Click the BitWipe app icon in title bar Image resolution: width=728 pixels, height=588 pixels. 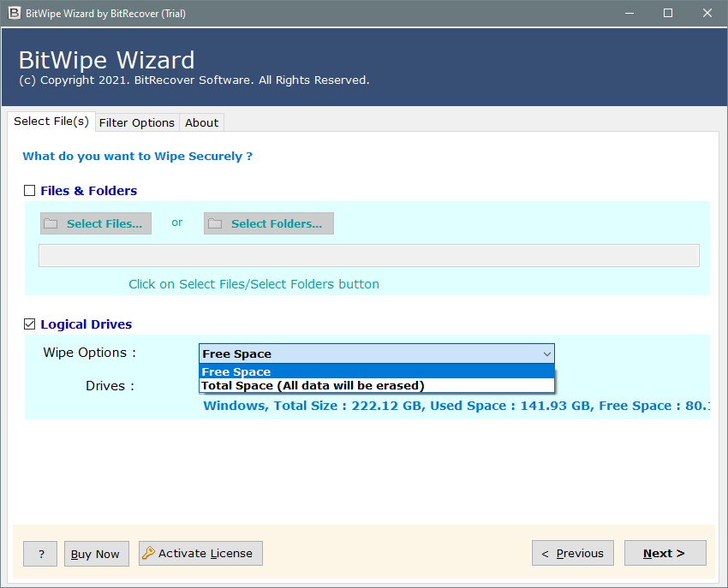tap(15, 13)
